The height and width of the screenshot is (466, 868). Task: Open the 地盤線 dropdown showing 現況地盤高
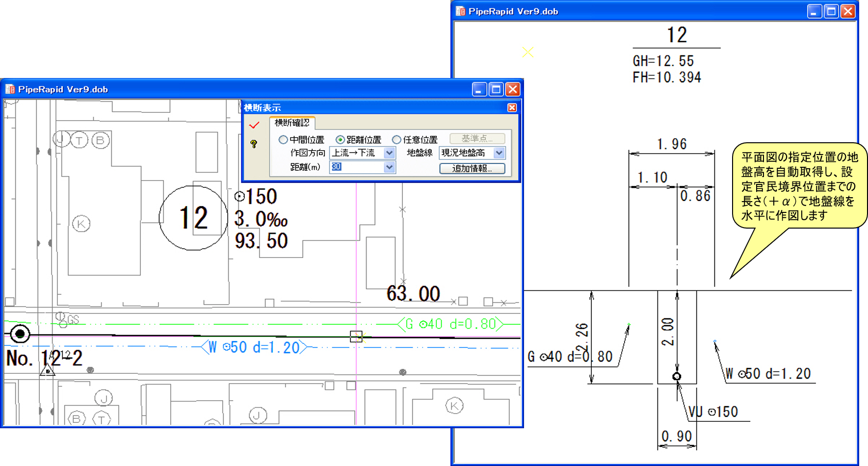pos(499,153)
